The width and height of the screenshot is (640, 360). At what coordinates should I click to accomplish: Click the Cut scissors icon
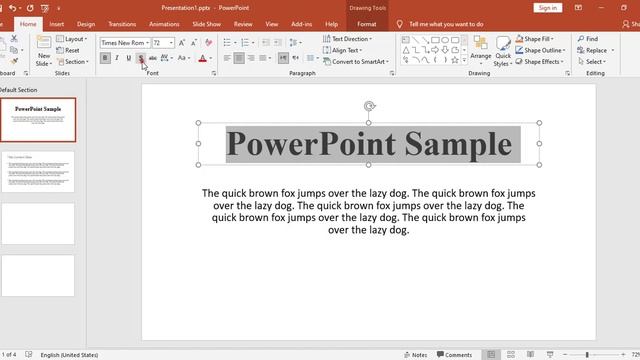[x=14, y=38]
